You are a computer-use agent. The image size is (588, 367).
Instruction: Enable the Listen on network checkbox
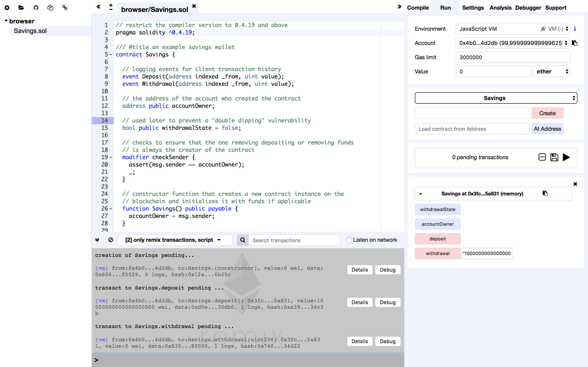coord(349,240)
